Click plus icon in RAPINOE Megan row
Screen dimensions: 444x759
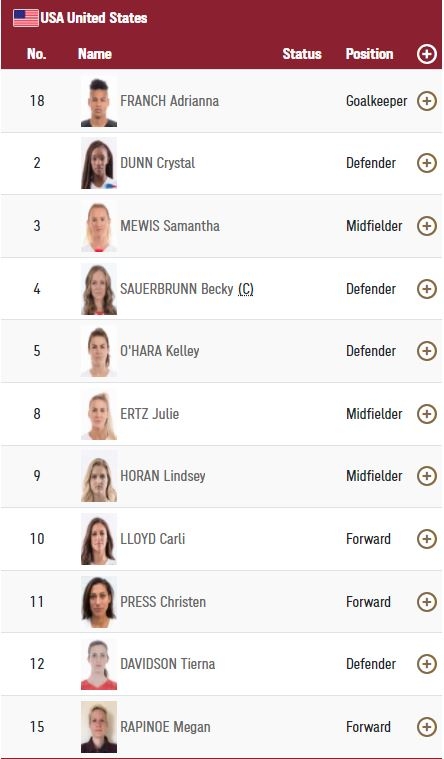427,727
